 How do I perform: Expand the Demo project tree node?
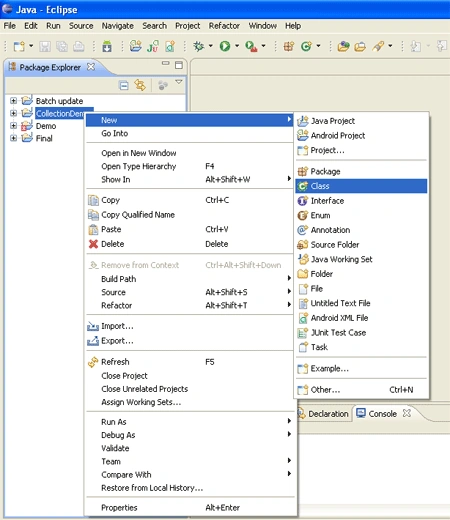tap(13, 126)
